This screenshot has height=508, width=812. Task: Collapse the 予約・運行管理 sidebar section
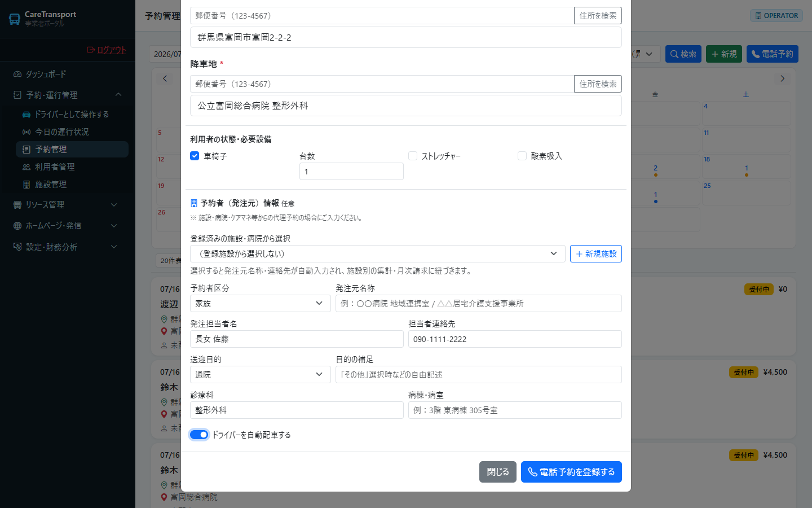[x=68, y=95]
